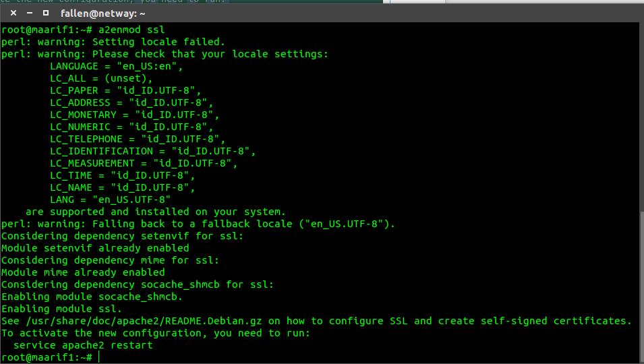Close the fallen@netway terminal window
Viewport: 644px width, 364px height.
tap(13, 13)
